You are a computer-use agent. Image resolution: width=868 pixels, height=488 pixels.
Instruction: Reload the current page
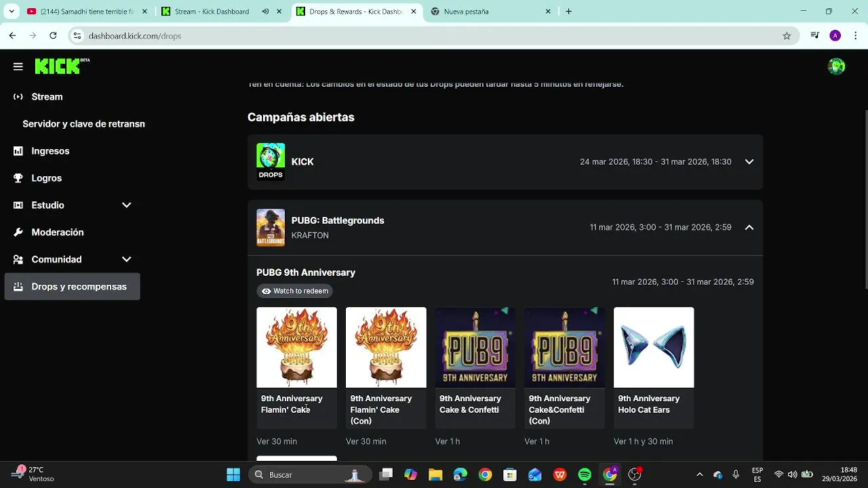coord(54,36)
